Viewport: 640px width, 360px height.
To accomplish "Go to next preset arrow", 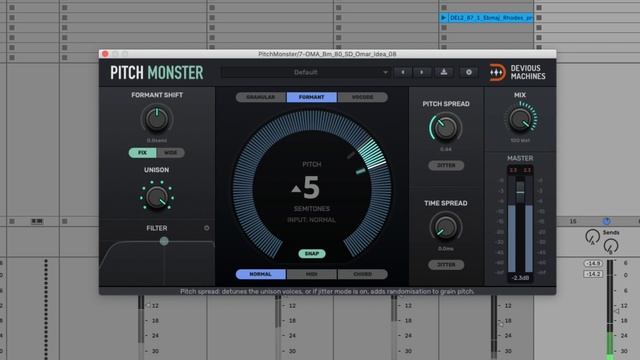I will coord(422,72).
